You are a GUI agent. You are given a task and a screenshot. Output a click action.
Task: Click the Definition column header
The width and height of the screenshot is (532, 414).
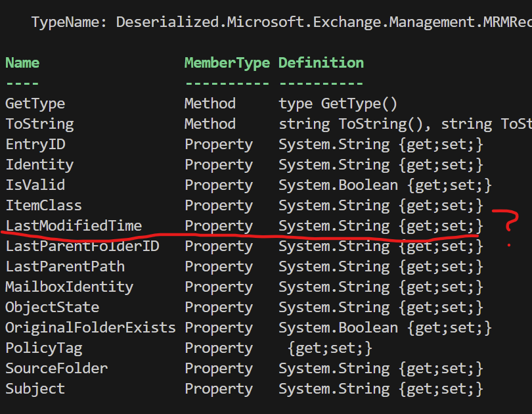click(x=321, y=63)
